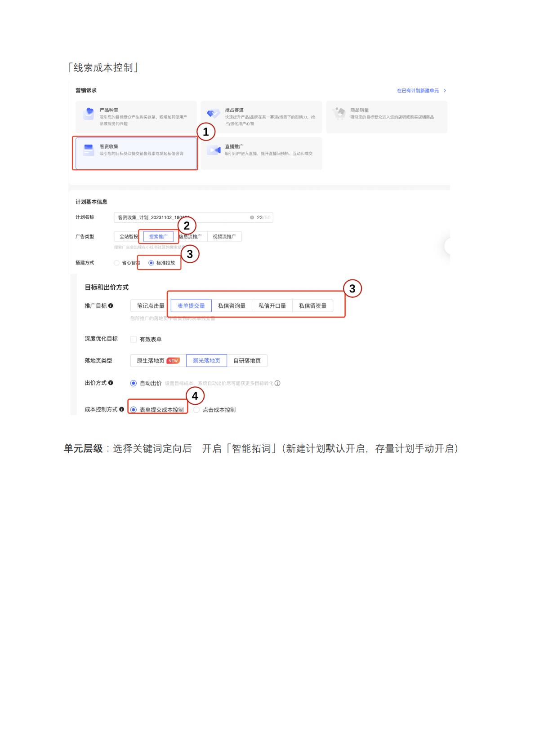Choose 聚光落地页 landing page type
Screen dimensions: 535x756
click(x=206, y=361)
